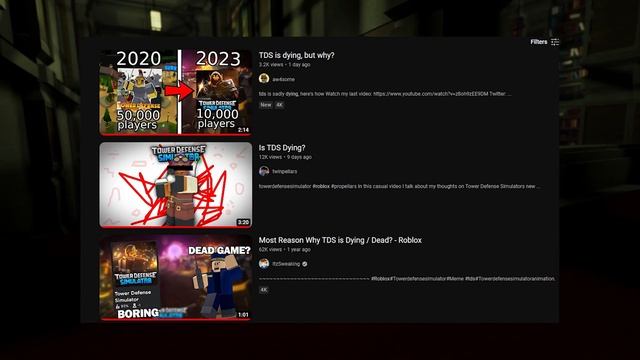Click '3.2K views • 1 day ago' text
The height and width of the screenshot is (360, 640).
(x=284, y=64)
